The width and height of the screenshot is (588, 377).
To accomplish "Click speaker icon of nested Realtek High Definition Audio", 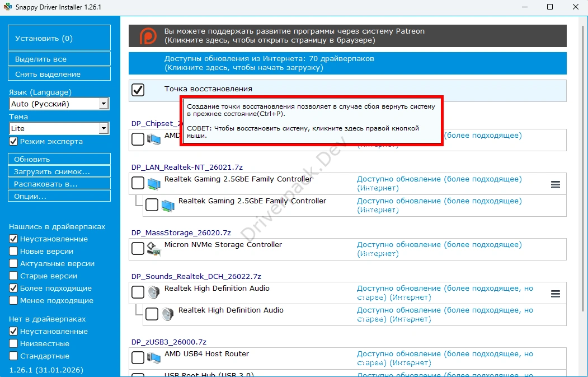I will point(168,314).
